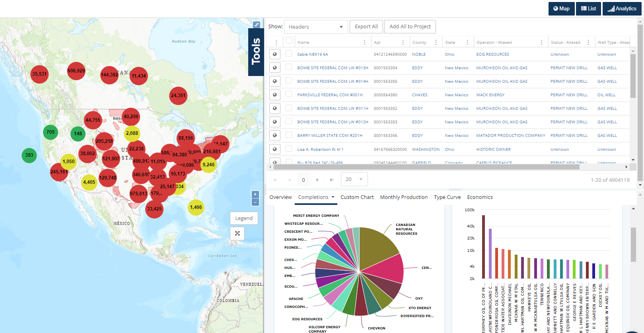Locate BOMB SITE FEDERAL COM LW #011H on map
This screenshot has width=644, height=333.
pos(275,108)
